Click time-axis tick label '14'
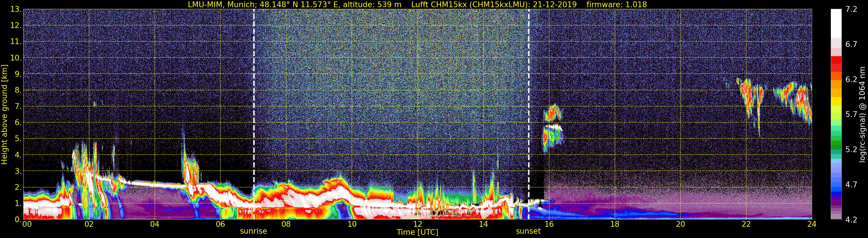 483,224
